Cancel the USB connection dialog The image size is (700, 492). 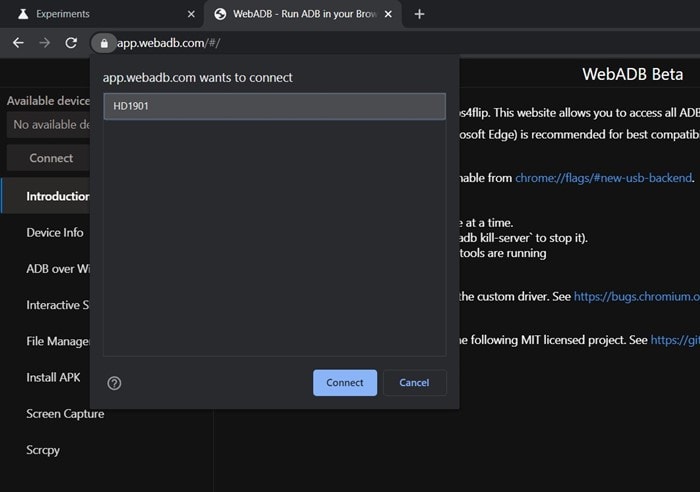coord(414,383)
